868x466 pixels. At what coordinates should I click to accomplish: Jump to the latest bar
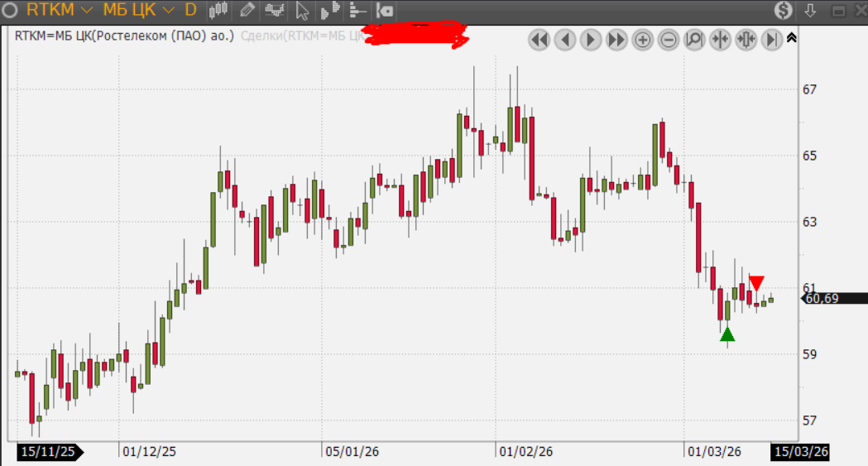click(772, 39)
